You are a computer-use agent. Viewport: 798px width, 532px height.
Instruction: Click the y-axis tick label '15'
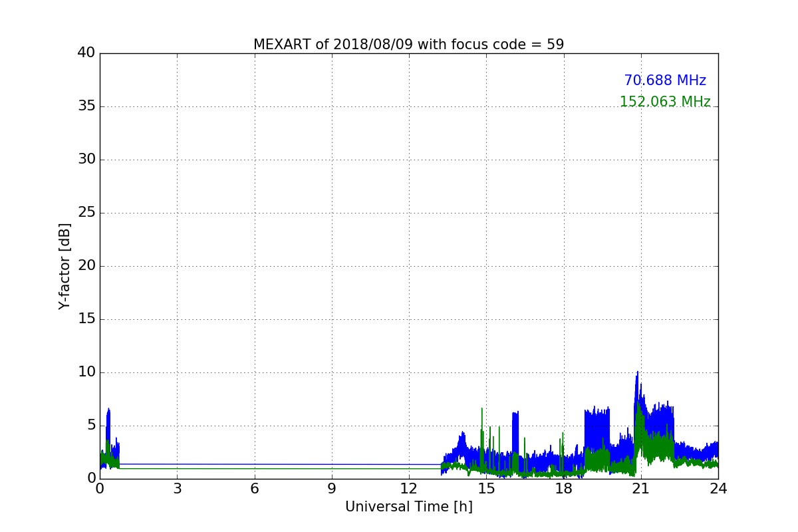(x=86, y=319)
